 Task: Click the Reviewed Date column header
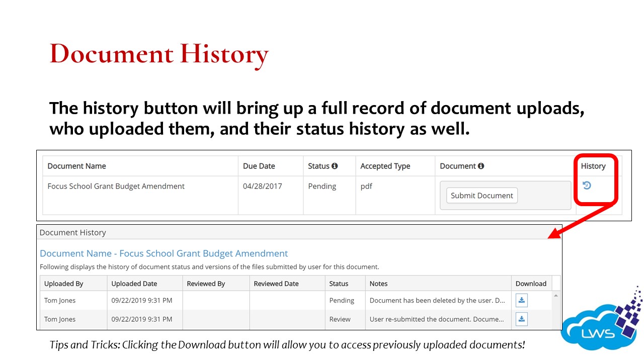tap(276, 284)
